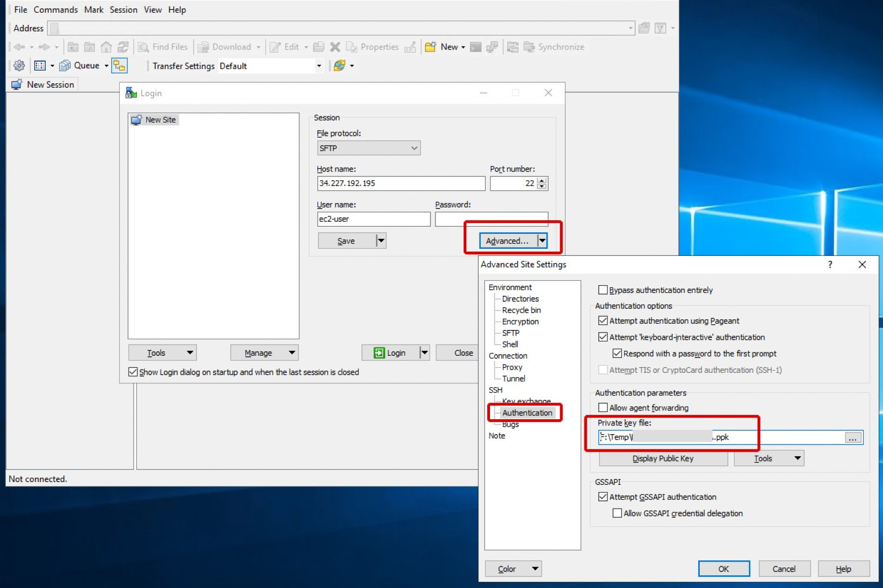Toggle the remote directory tree icon
The image size is (883, 588).
pos(119,66)
